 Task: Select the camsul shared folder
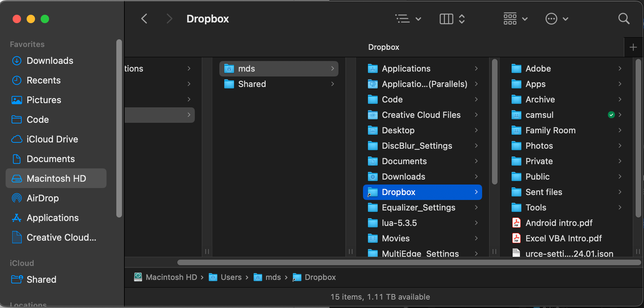pyautogui.click(x=566, y=115)
